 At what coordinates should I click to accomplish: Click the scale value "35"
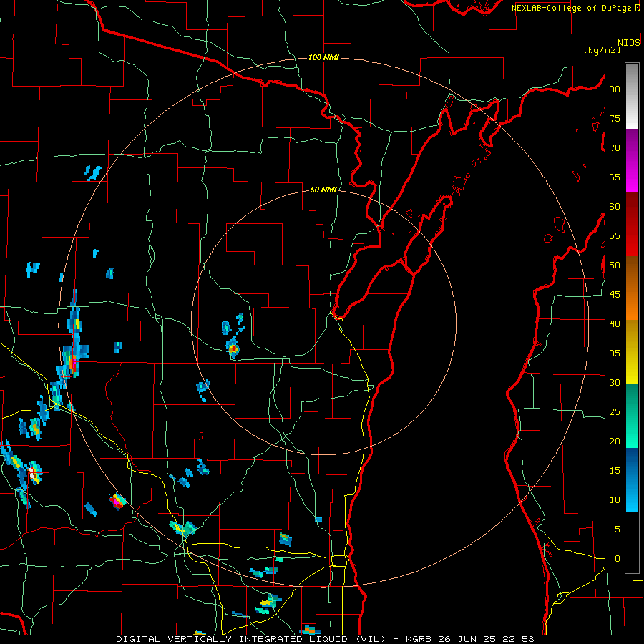615,353
